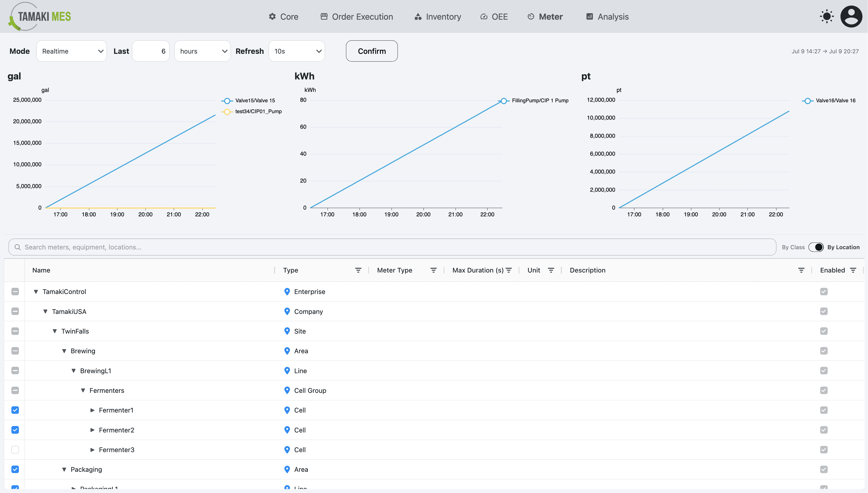Open the Order Execution menu
The image size is (868, 493).
point(356,17)
